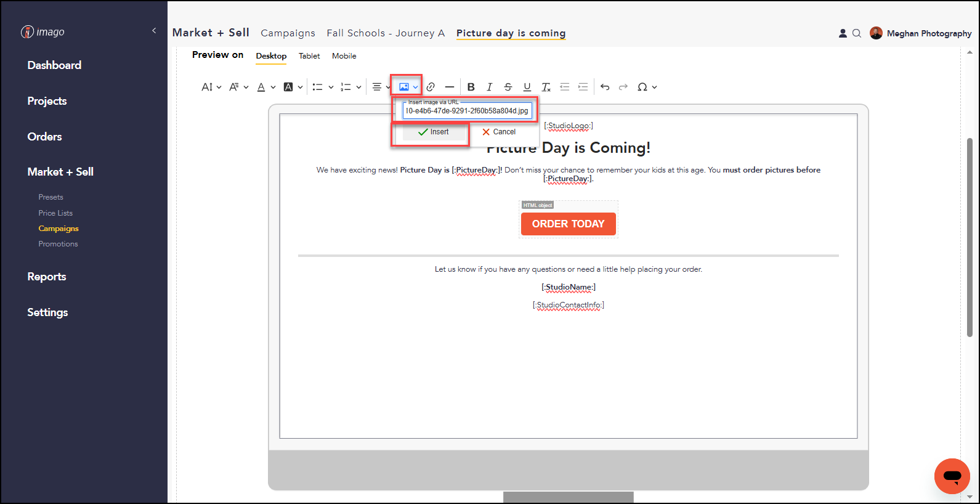Expand the font size dropdown arrow
Screen dimensions: 980x504
[219, 87]
